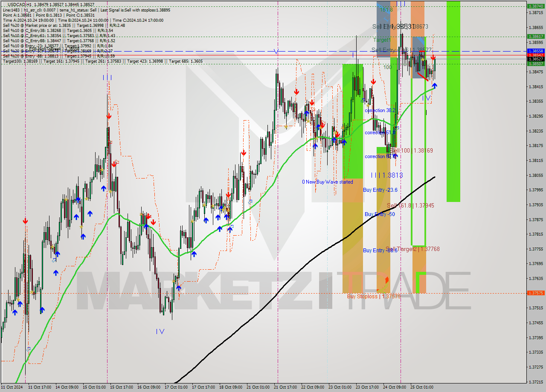Click the 'Sell 161.8 | 1.37945' label
The height and width of the screenshot is (392, 546).
pos(410,205)
